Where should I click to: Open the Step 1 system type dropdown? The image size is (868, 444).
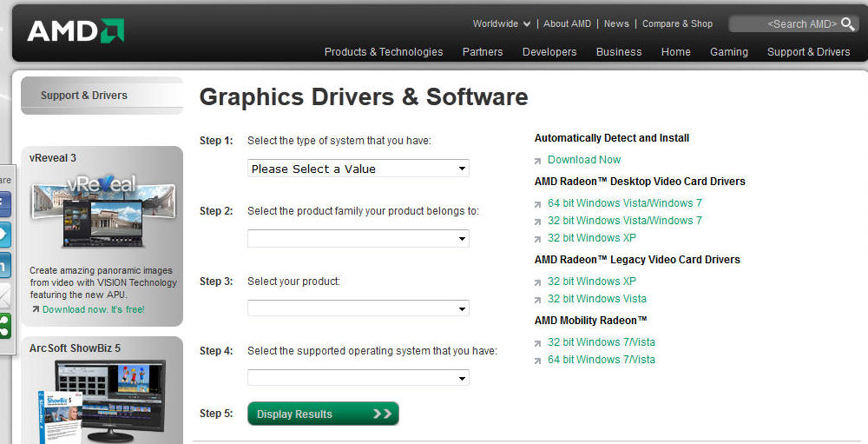pyautogui.click(x=358, y=169)
